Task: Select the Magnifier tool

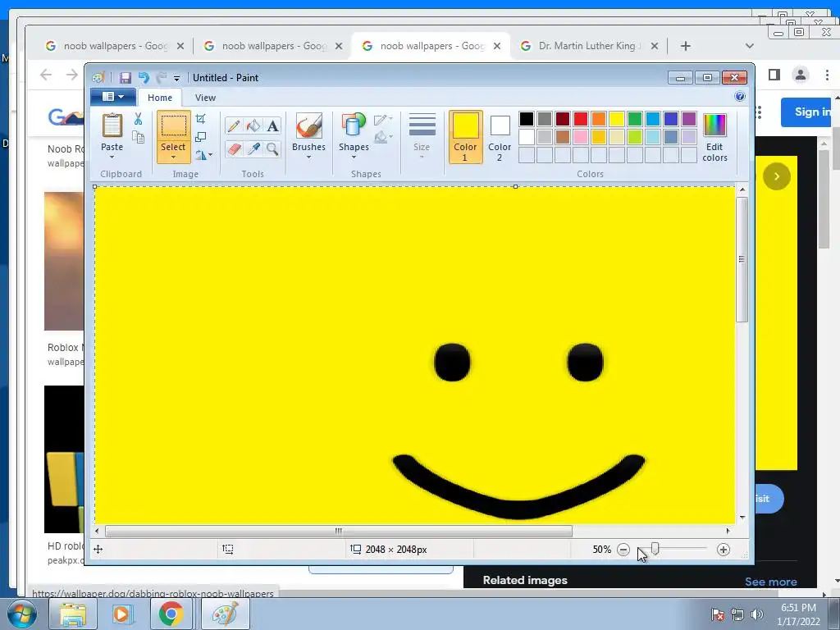Action: click(x=272, y=148)
